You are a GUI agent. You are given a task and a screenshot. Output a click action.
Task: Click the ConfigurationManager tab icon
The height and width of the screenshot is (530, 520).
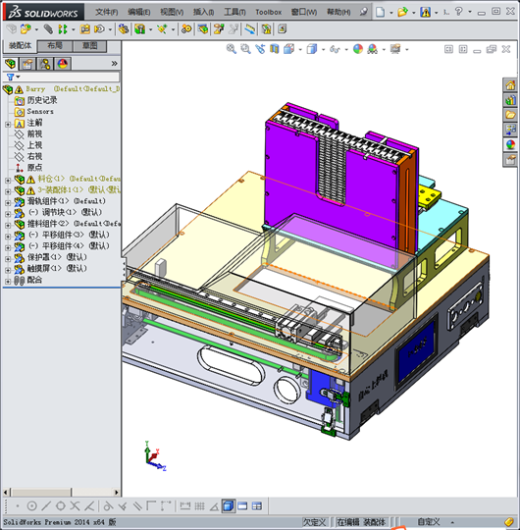(45, 64)
